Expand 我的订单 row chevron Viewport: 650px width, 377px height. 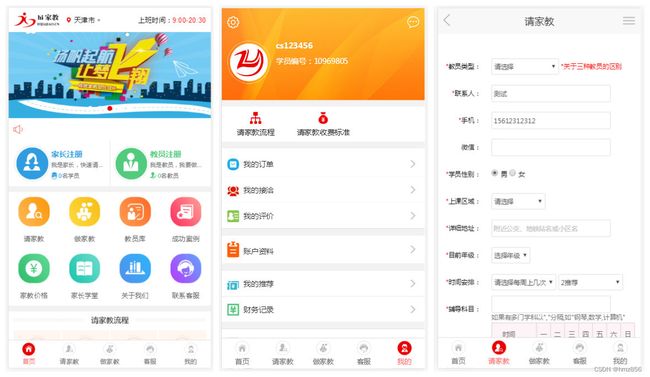[412, 164]
